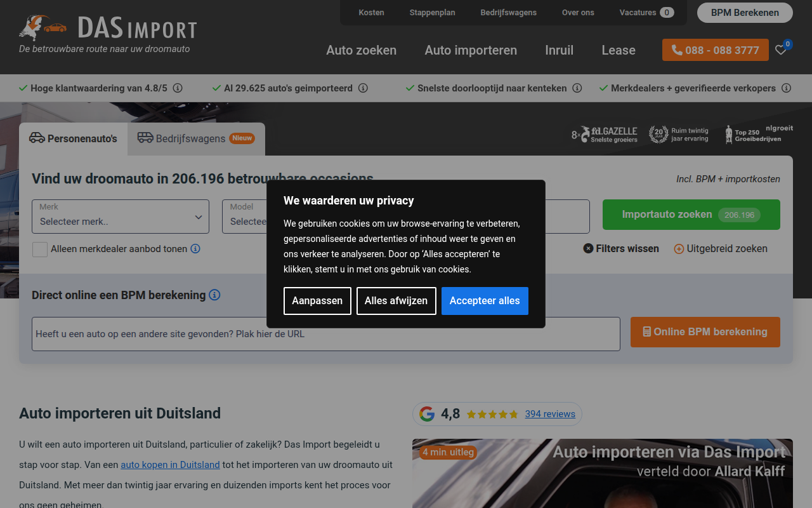Click Importauto zoeken green button
Screen dimensions: 812x508
click(691, 215)
